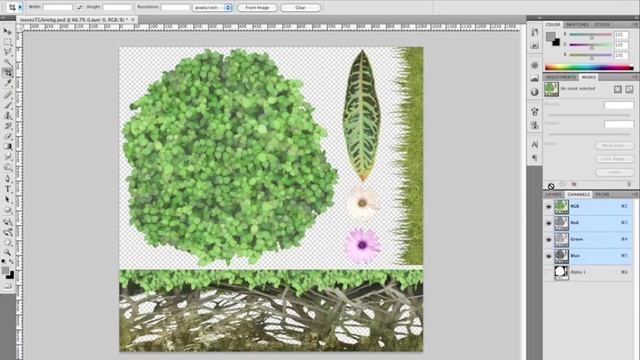Select the Blur tool
This screenshot has height=360, width=640.
[x=7, y=158]
